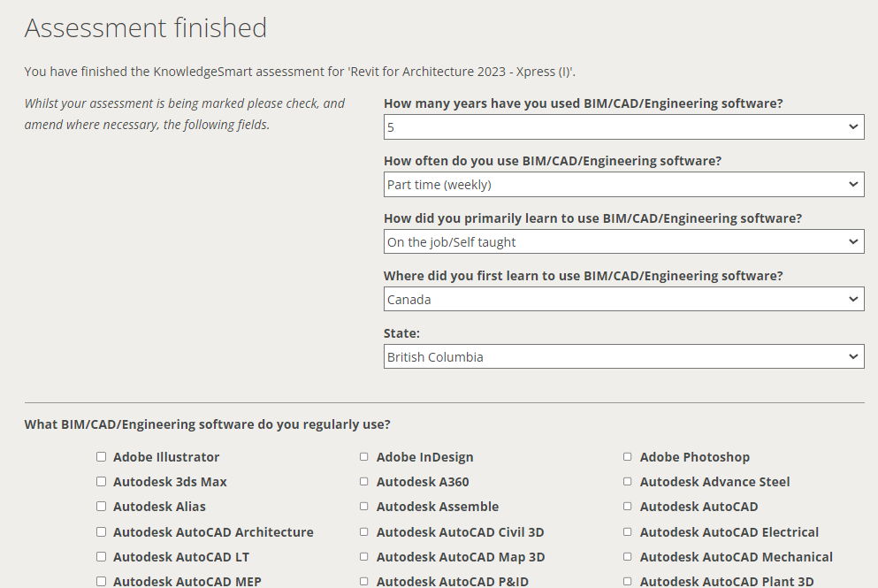This screenshot has height=588, width=878.
Task: Click the 'How many years have you used' label
Action: 583,103
